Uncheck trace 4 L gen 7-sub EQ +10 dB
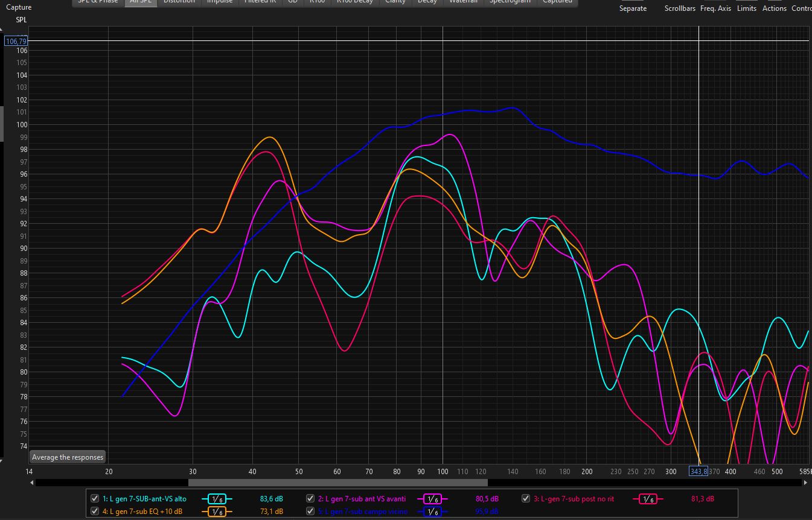 [x=95, y=512]
